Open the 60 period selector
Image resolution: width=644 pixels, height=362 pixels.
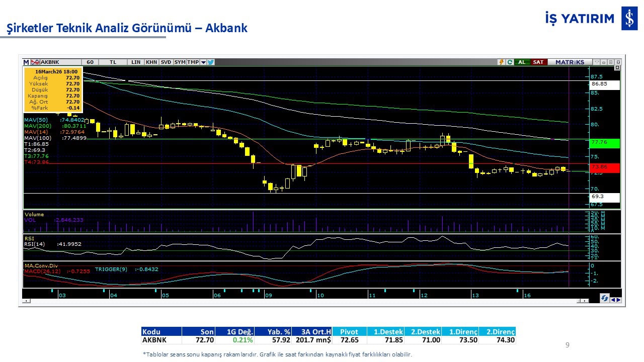tap(90, 62)
